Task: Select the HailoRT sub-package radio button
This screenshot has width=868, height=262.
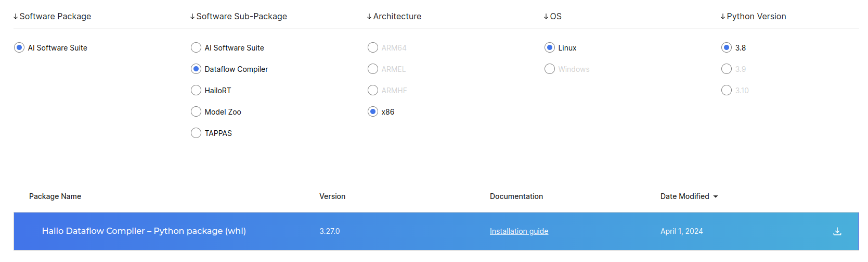Action: pos(196,91)
